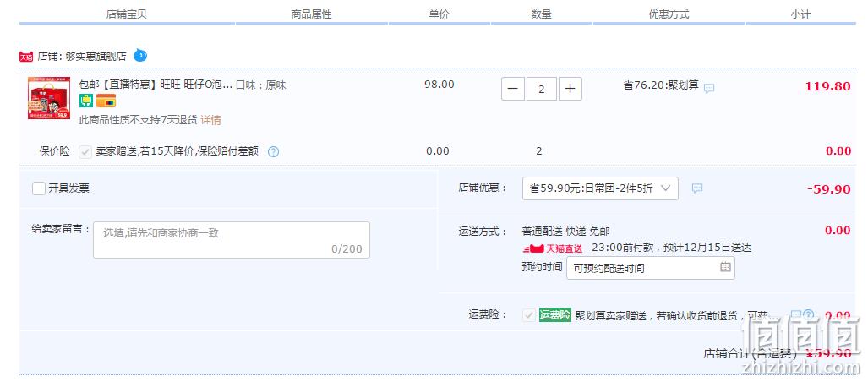
Task: Click comment icon beside 省76.20:聚划算
Action: click(x=709, y=88)
